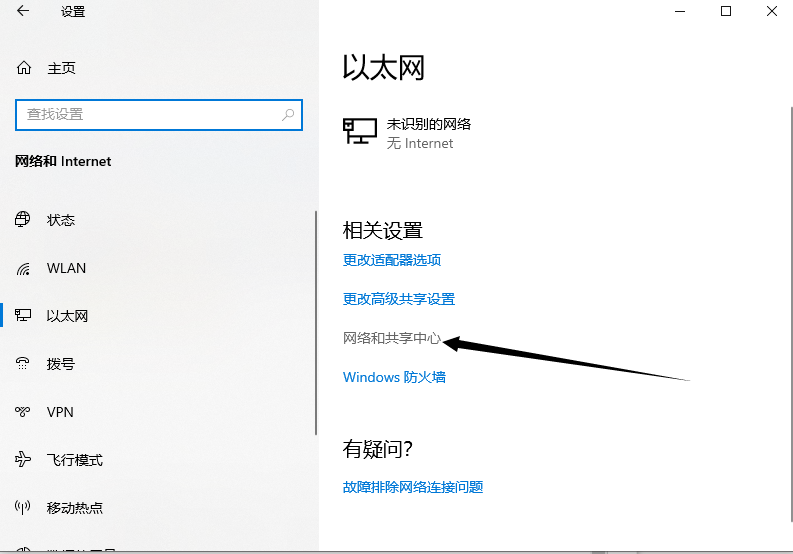Screen dimensions: 793x554
Task: Open 更改高级共享设置 link
Action: 399,299
